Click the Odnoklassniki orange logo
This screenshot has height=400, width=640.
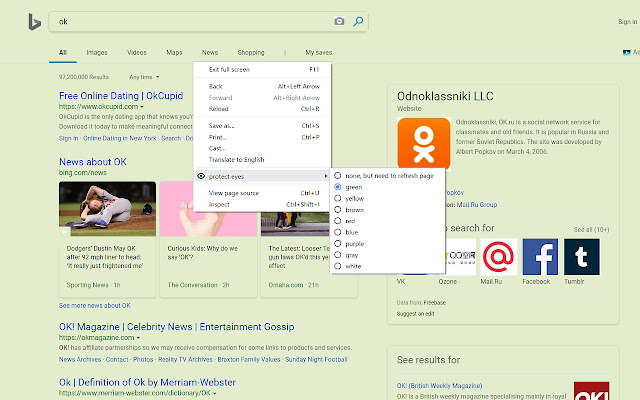coord(424,143)
